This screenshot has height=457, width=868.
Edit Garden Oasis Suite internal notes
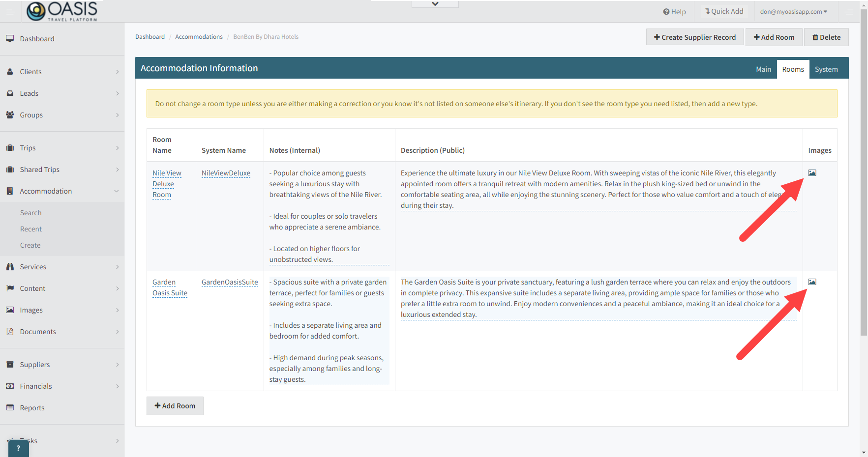(x=329, y=331)
